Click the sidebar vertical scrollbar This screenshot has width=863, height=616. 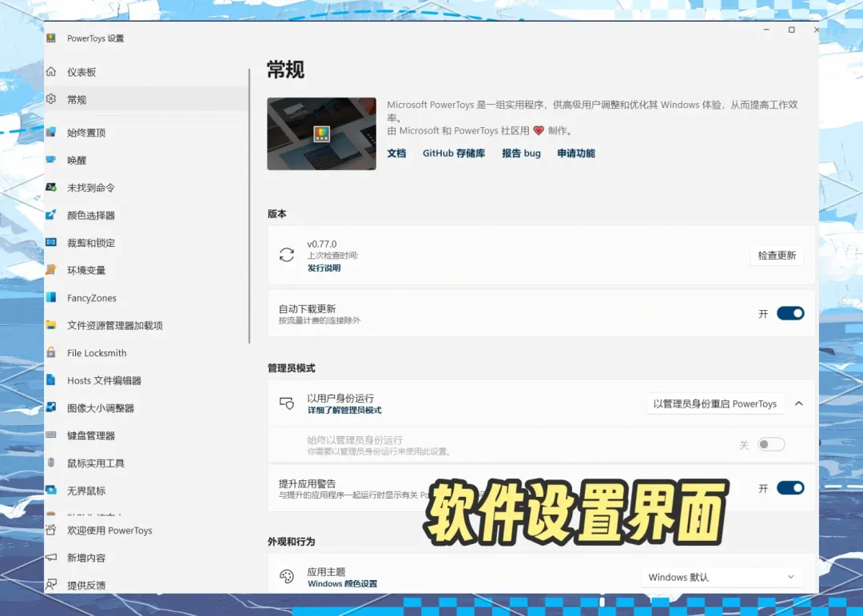249,206
